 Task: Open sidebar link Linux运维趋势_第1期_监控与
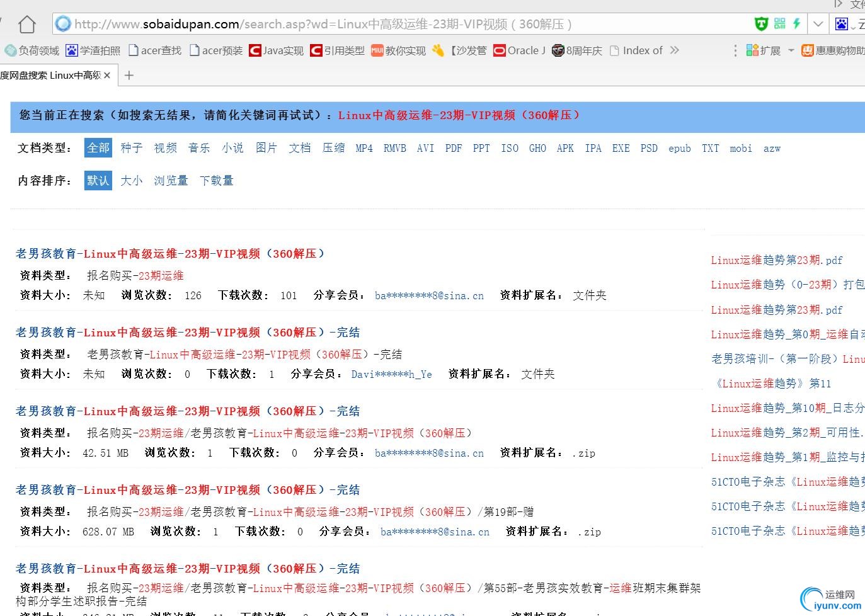[x=788, y=457]
